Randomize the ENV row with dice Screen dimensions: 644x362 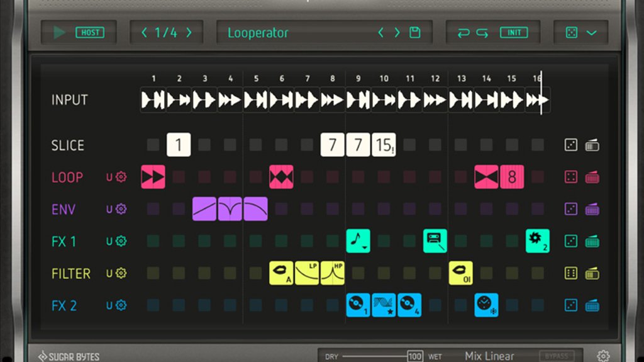571,209
